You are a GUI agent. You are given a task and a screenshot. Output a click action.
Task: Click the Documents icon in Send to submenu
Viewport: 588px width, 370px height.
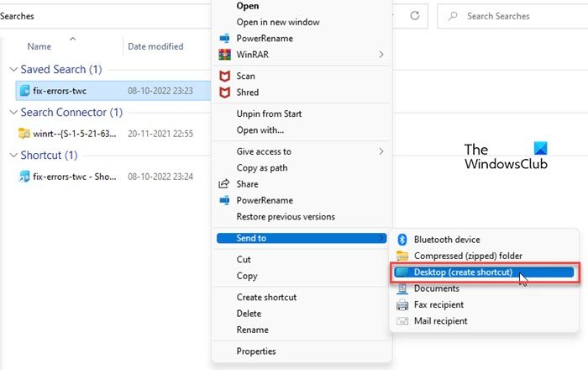click(402, 288)
